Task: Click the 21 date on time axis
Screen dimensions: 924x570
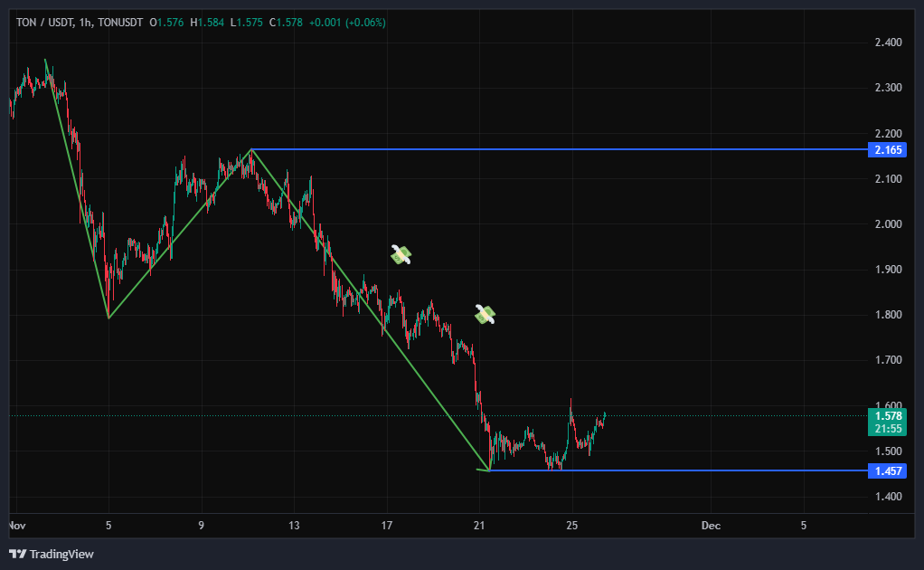Action: click(x=480, y=525)
